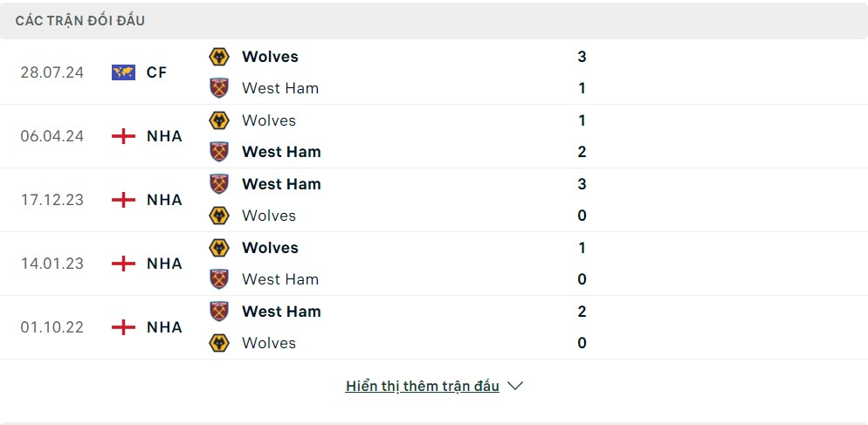Select the CÁC TRẬN ĐỐI ĐẦU section header

coord(80,20)
